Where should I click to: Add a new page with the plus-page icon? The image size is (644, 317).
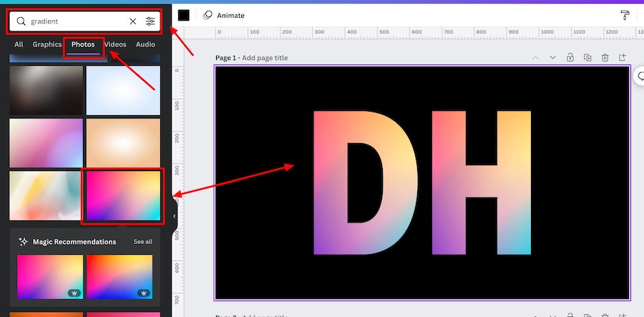623,57
